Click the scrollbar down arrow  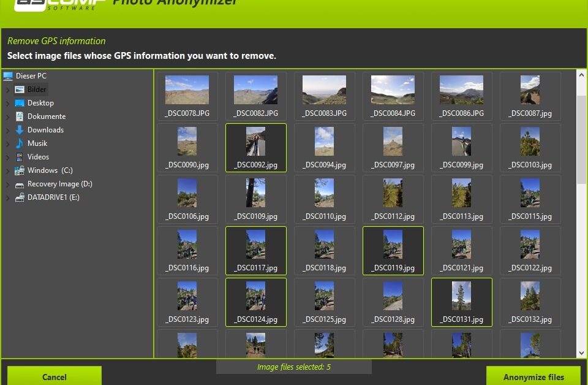581,353
